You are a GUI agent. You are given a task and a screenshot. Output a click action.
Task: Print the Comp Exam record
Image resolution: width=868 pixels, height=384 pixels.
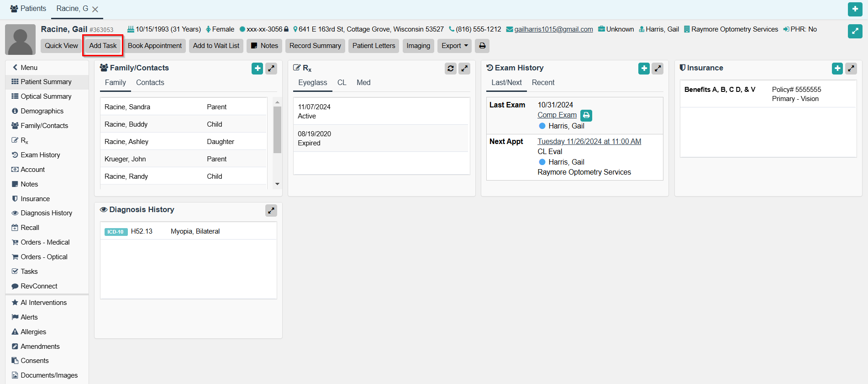click(x=586, y=115)
